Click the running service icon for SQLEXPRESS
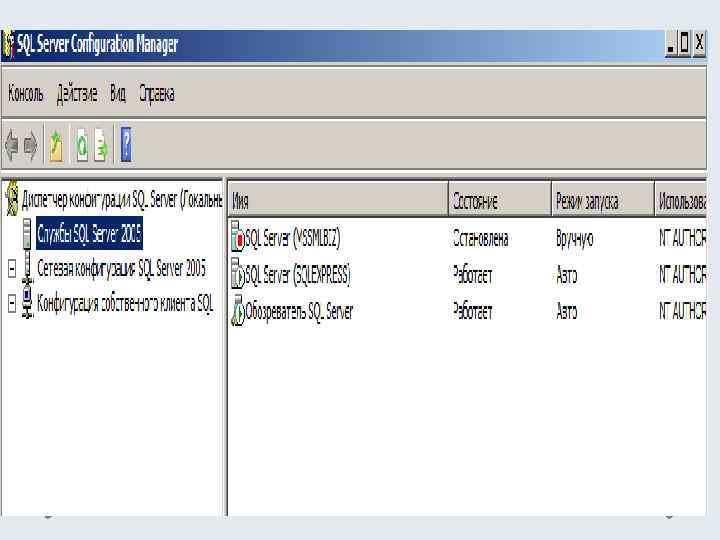This screenshot has height=540, width=720. (237, 274)
